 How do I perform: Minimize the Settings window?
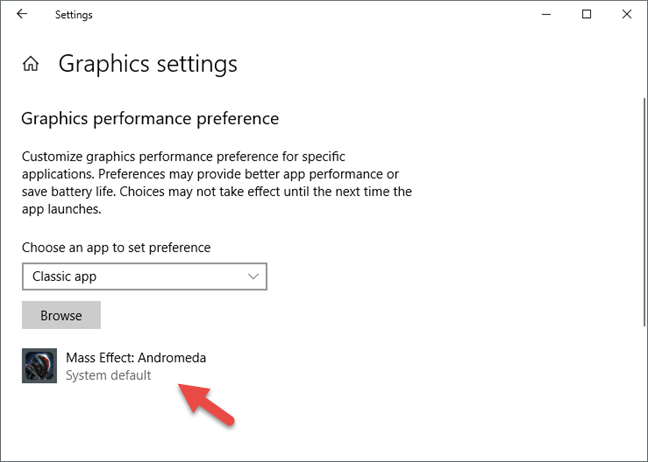tap(546, 14)
